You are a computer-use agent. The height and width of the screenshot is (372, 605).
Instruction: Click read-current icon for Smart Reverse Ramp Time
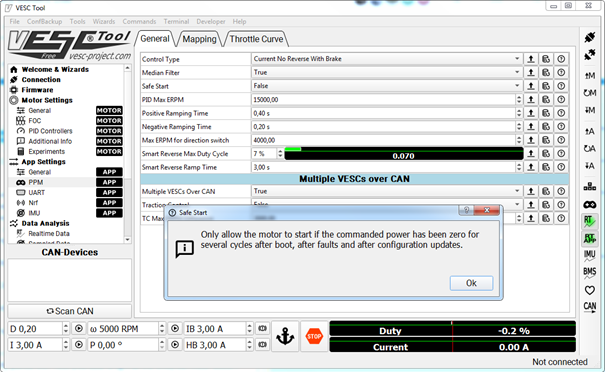point(531,167)
